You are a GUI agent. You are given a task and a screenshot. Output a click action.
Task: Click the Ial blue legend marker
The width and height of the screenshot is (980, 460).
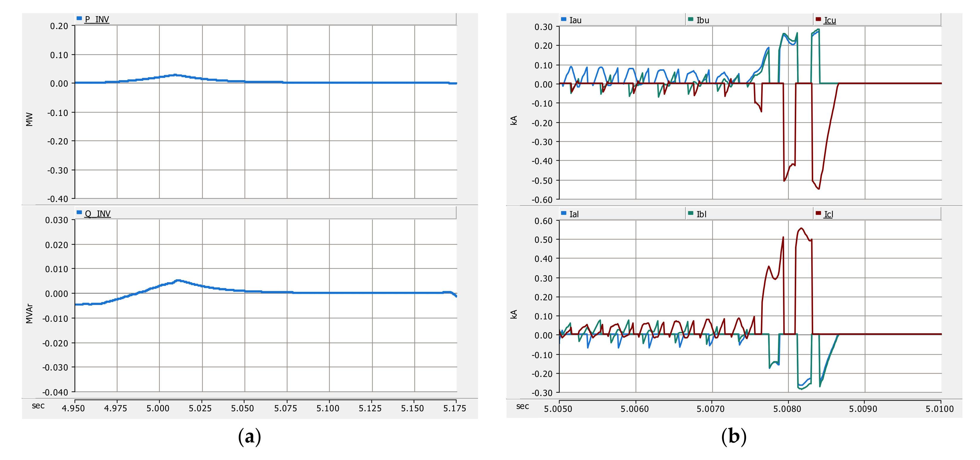563,213
